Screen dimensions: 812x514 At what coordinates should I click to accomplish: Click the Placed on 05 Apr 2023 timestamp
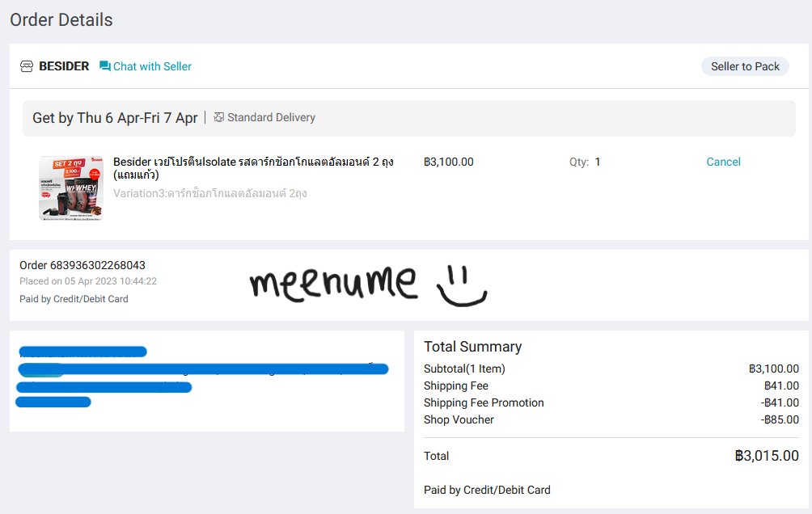[88, 281]
